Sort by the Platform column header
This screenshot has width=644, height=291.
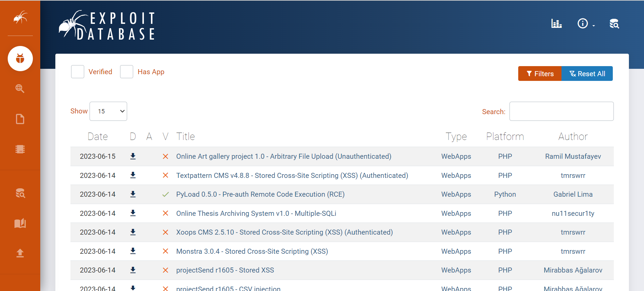pyautogui.click(x=505, y=136)
